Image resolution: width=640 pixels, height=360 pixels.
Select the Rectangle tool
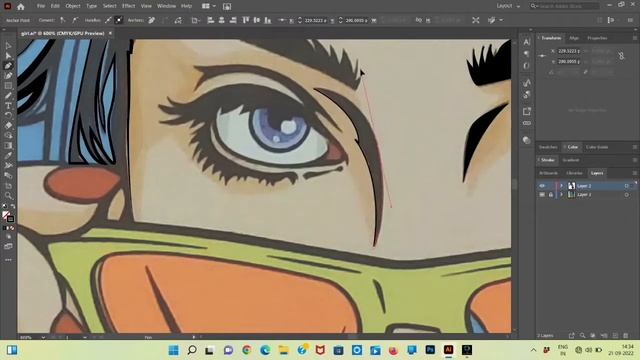click(8, 86)
